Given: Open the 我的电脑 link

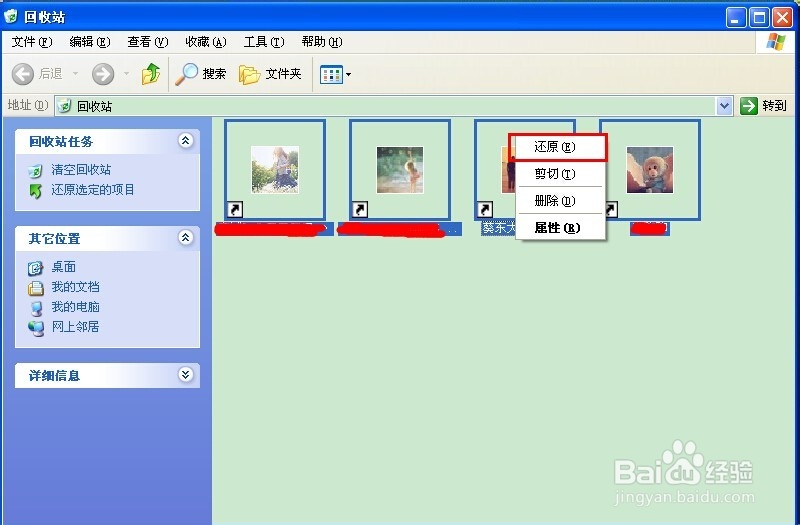Looking at the screenshot, I should point(75,307).
